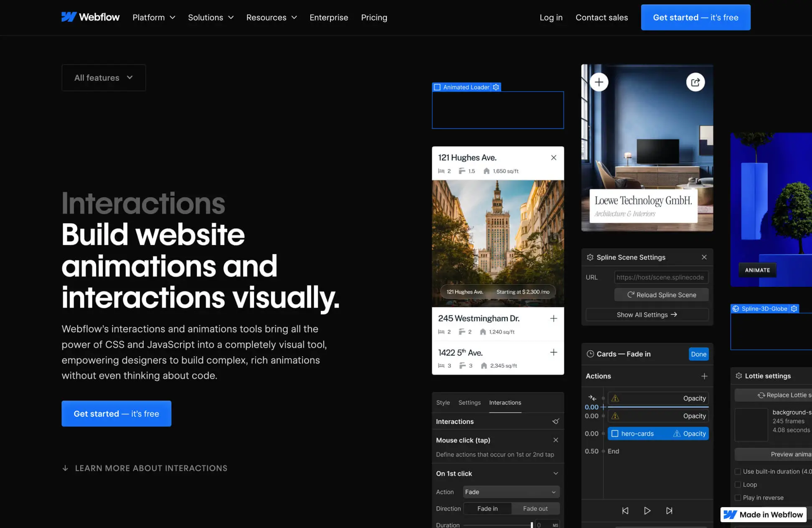The width and height of the screenshot is (812, 528).
Task: Click Learn more about interactions link
Action: [145, 468]
